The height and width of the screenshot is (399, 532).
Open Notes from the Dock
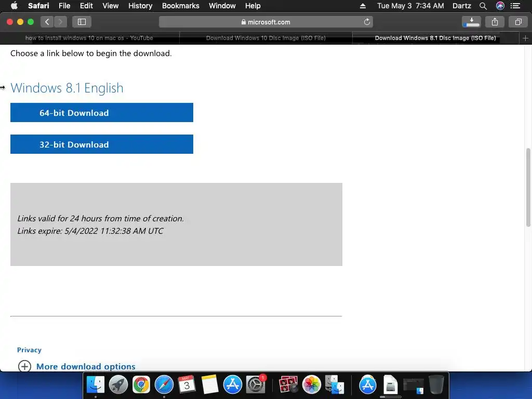click(x=209, y=385)
